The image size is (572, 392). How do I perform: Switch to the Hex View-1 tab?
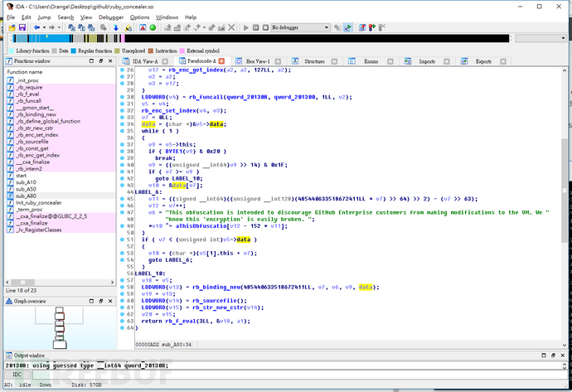(x=258, y=61)
